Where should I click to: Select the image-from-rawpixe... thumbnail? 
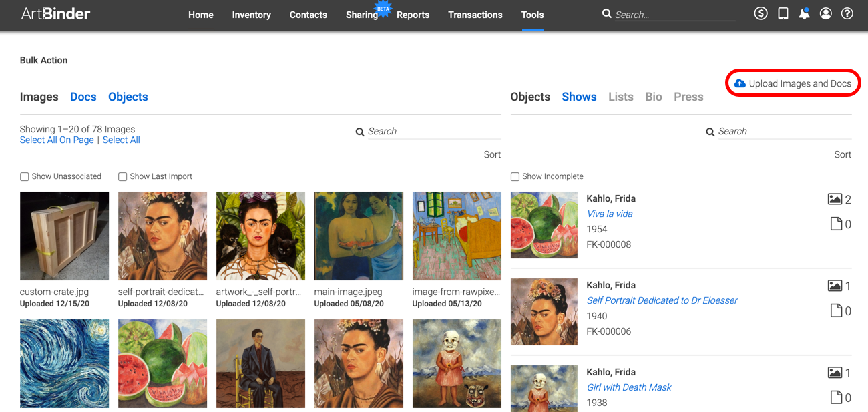tap(457, 236)
